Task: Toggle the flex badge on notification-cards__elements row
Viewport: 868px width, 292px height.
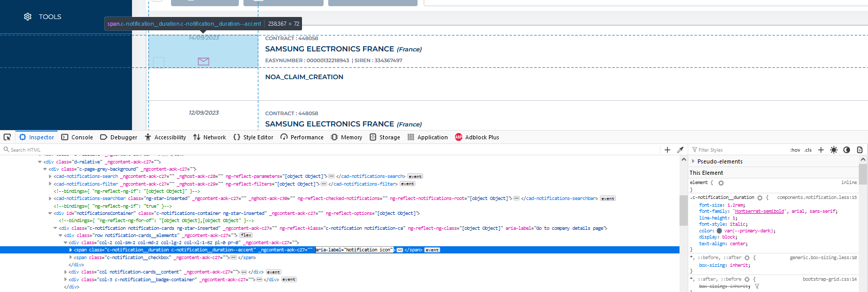Action: pyautogui.click(x=246, y=235)
